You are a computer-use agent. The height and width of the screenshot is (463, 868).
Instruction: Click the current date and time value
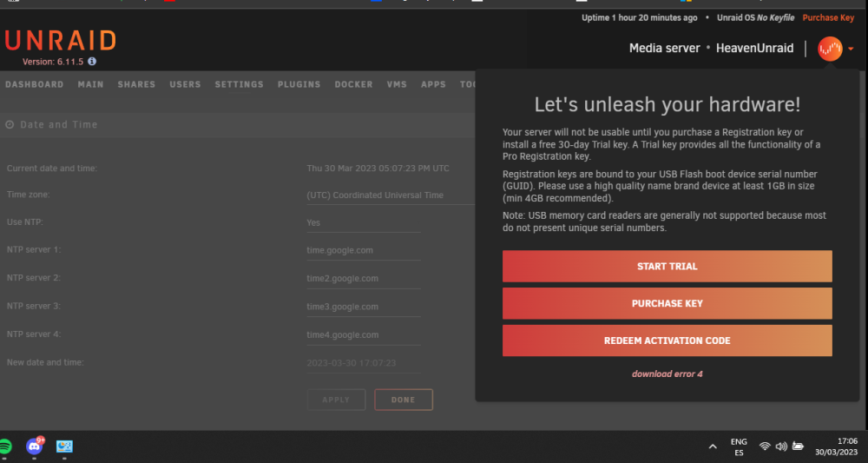378,169
